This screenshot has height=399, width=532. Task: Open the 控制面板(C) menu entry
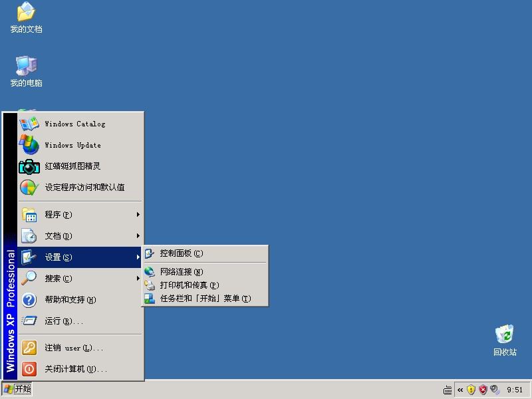(x=205, y=253)
